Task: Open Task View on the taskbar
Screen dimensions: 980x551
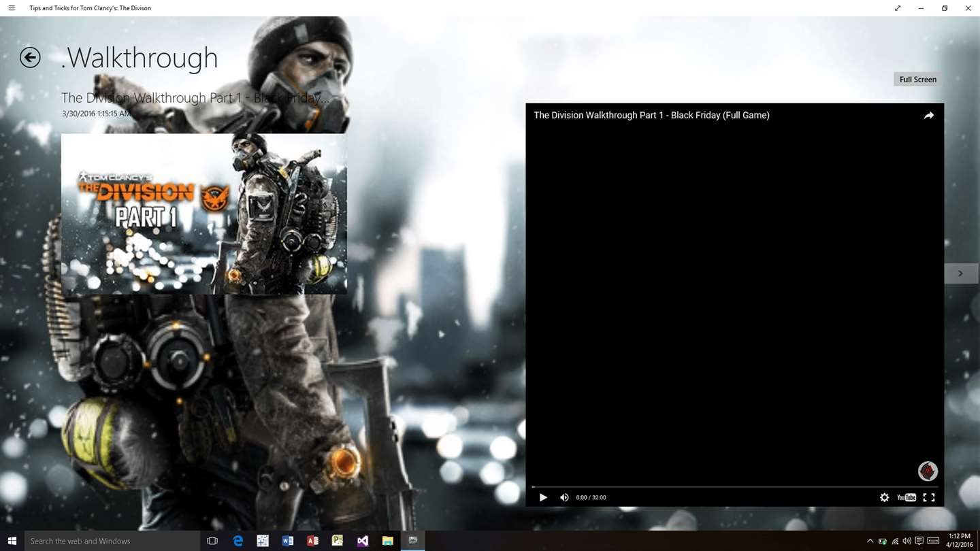Action: click(212, 541)
